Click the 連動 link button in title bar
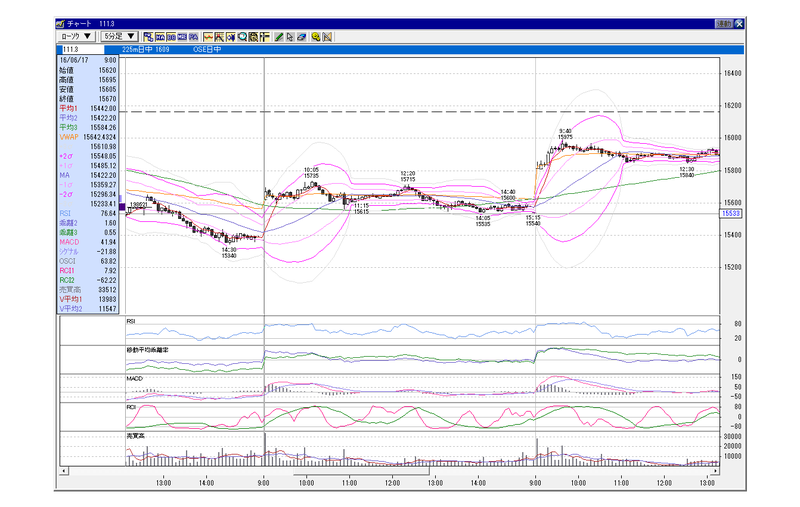This screenshot has height=507, width=800. (x=724, y=23)
